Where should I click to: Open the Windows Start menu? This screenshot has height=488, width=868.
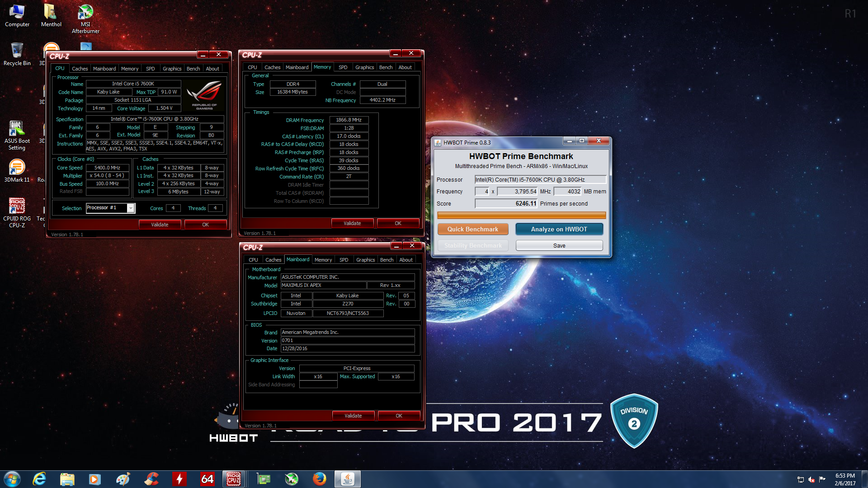pyautogui.click(x=12, y=479)
